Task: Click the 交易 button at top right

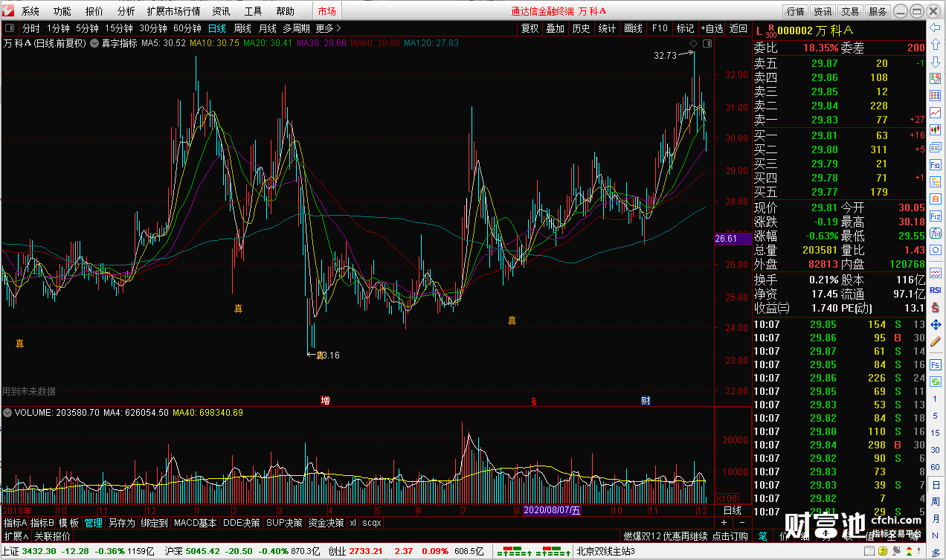Action: [x=850, y=11]
